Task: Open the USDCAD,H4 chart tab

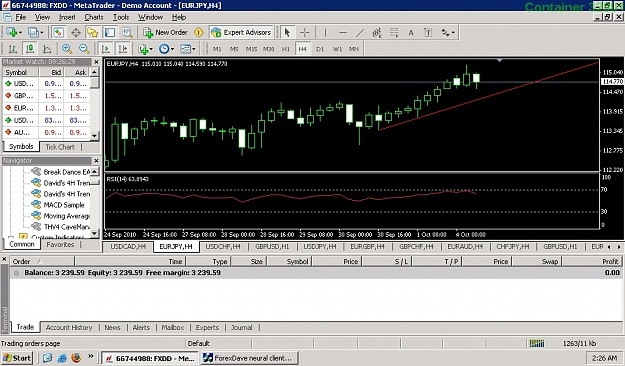Action: point(128,247)
